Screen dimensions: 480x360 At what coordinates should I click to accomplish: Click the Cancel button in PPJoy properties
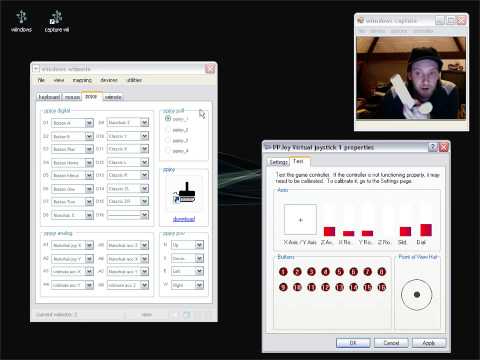point(391,343)
